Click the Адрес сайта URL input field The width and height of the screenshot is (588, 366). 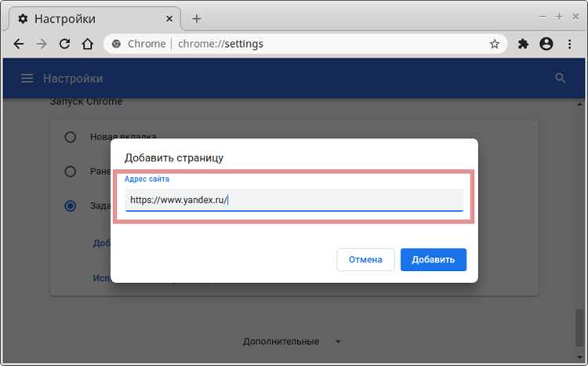point(294,200)
